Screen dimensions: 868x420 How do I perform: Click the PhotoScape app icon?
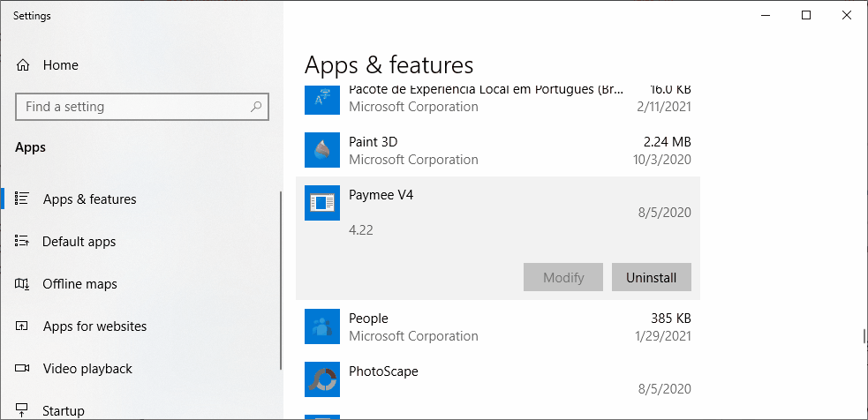[x=322, y=379]
